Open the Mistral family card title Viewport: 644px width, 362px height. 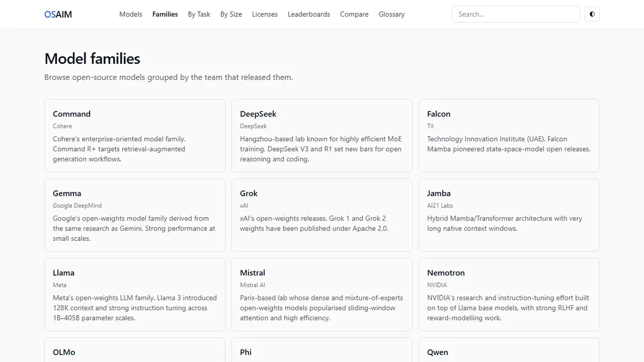click(252, 272)
